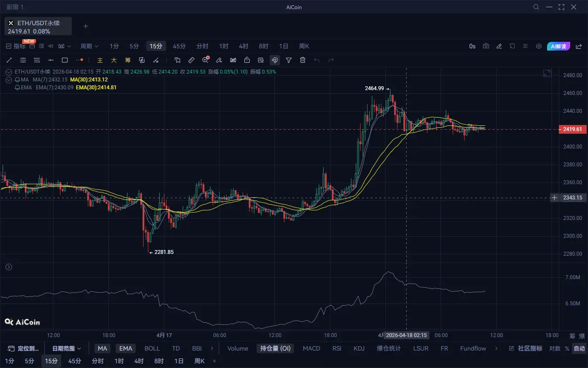Viewport: 588px width, 368px height.
Task: Open the 周期 period dropdown
Action: (x=89, y=46)
